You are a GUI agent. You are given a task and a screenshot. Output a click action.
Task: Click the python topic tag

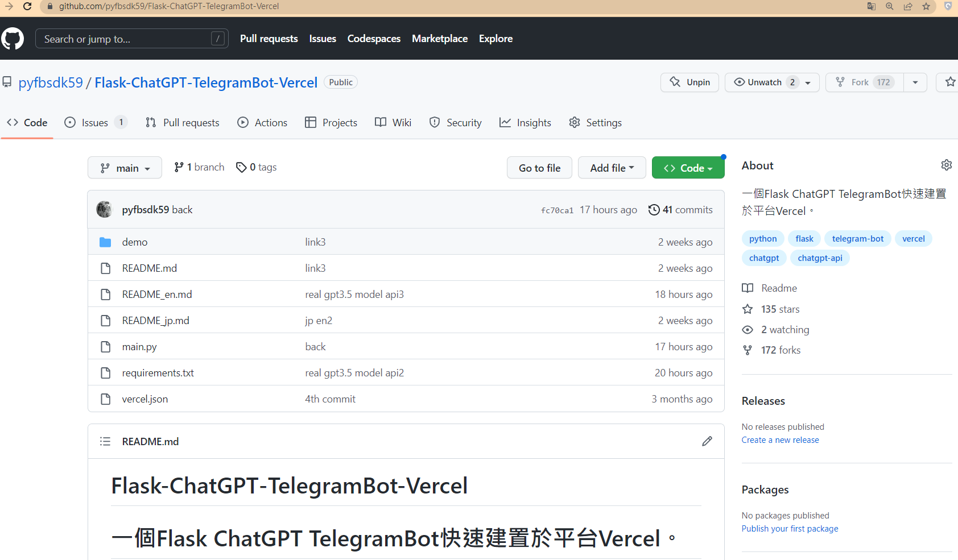pyautogui.click(x=763, y=239)
